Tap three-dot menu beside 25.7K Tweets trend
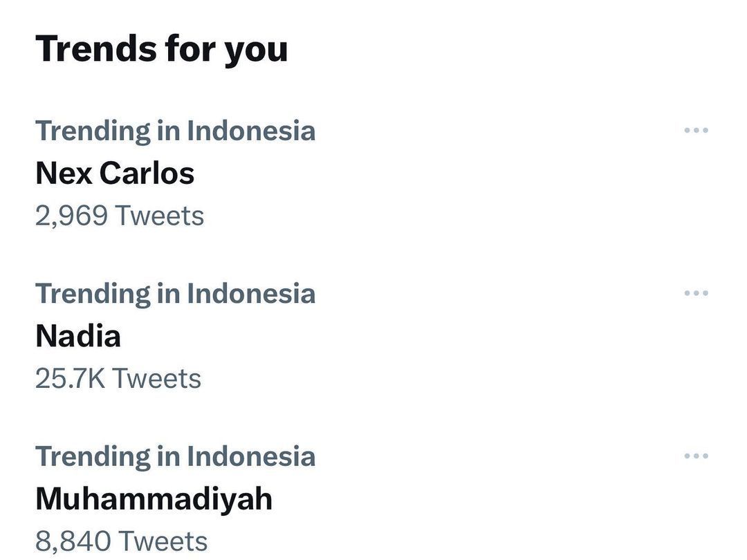This screenshot has height=560, width=747. coord(696,293)
